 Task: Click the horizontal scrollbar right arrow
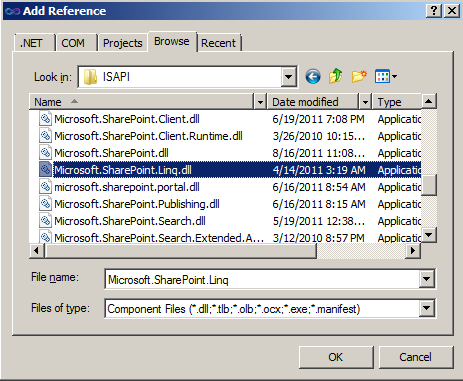[413, 251]
